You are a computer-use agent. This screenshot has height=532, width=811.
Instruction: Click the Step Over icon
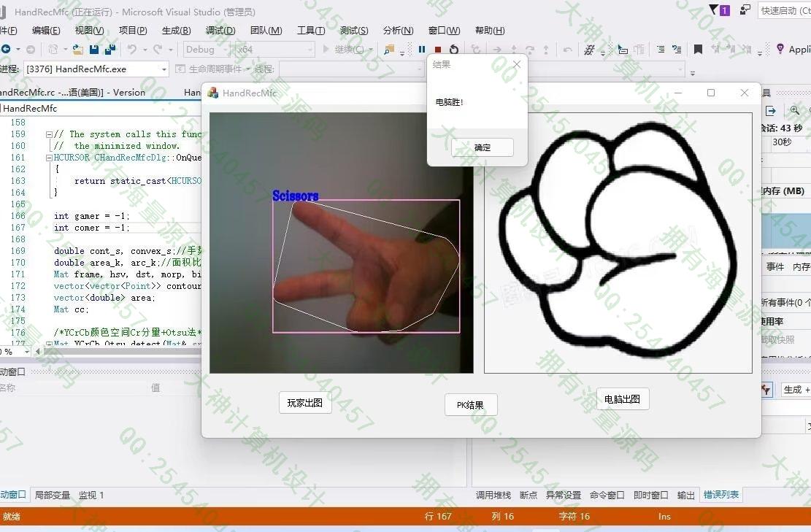(x=530, y=50)
